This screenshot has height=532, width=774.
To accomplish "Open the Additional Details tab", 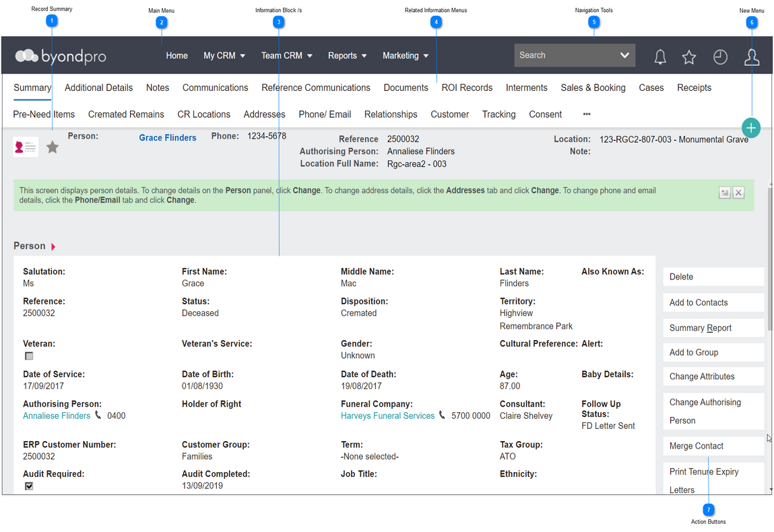I will (99, 88).
